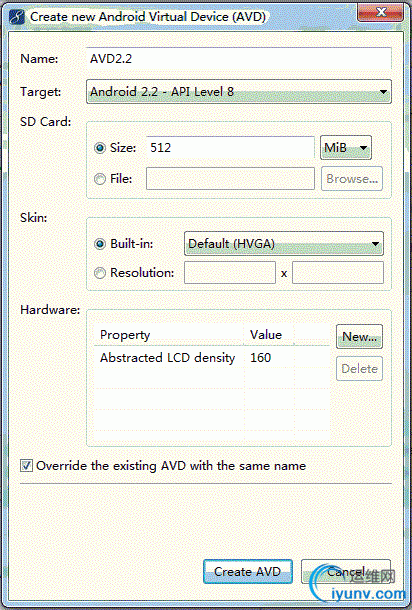Click the Browse... button for SD file

[x=352, y=179]
